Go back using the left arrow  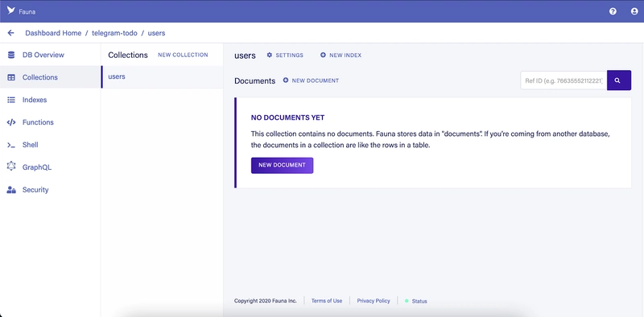[x=11, y=33]
